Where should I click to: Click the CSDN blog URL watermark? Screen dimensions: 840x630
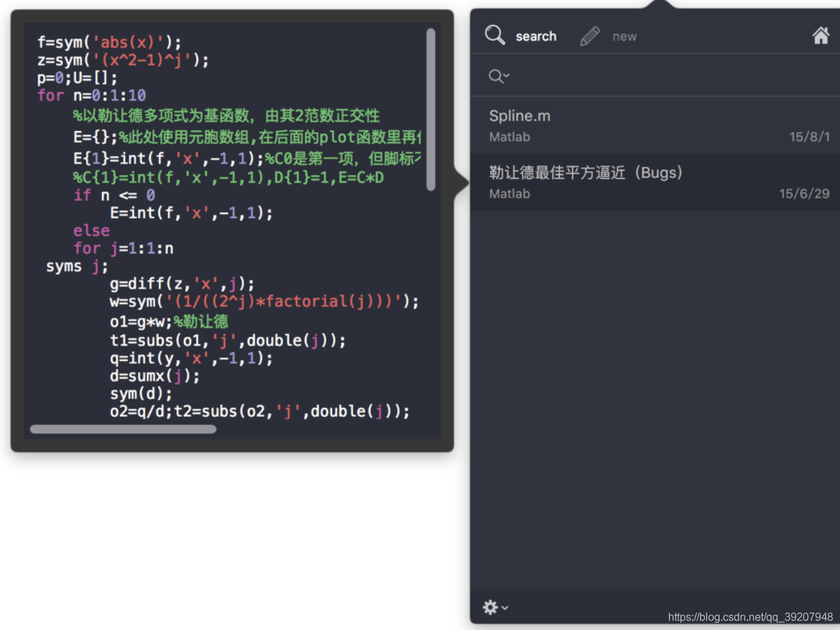(x=749, y=616)
